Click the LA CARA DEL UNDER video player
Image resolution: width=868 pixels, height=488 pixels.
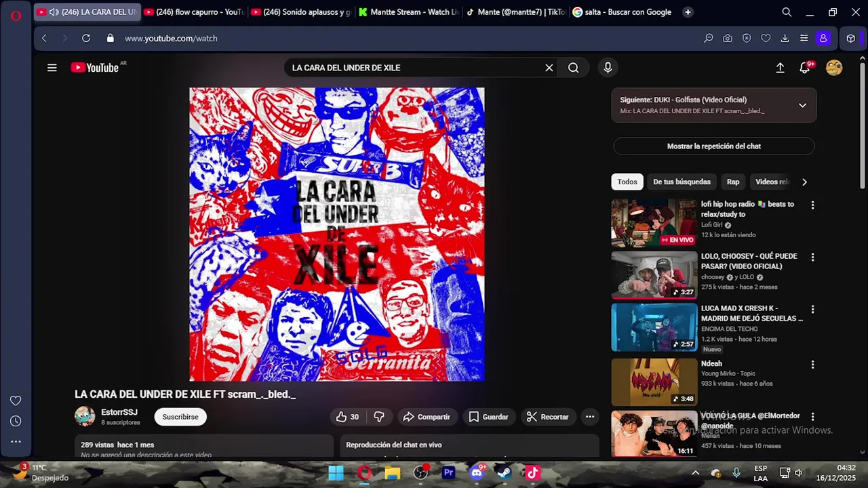[x=337, y=234]
